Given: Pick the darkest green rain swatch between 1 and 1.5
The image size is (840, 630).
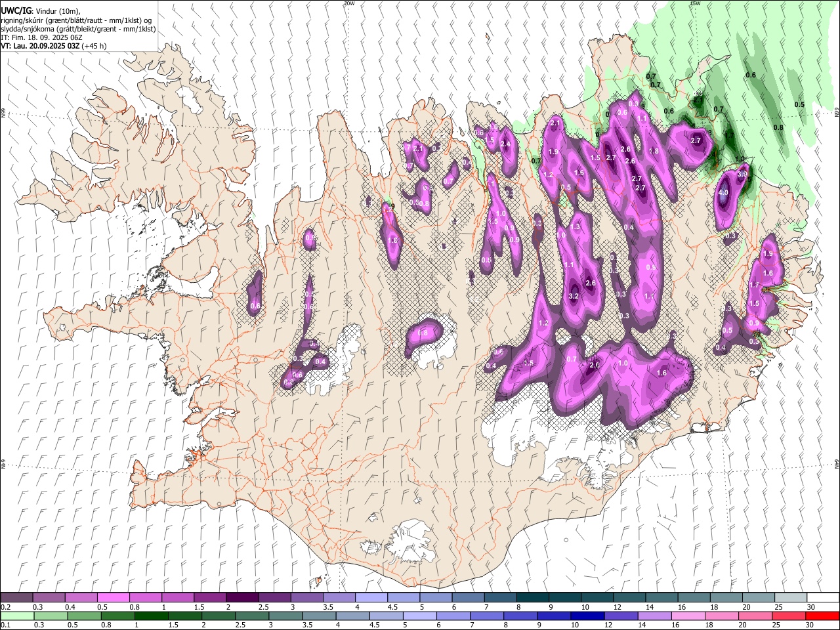Looking at the screenshot, I should (152, 616).
